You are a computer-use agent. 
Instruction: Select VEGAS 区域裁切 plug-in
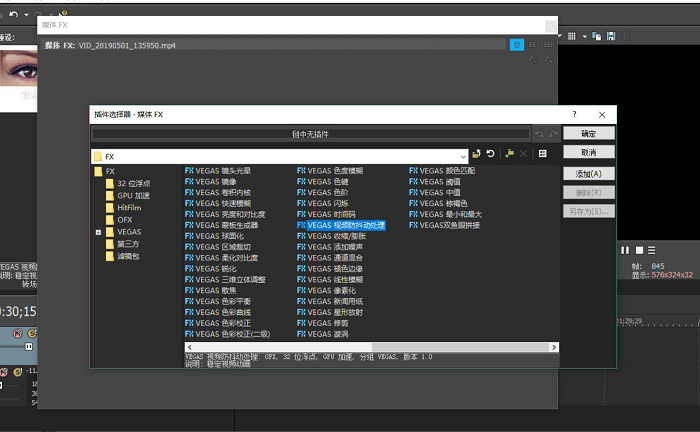218,247
